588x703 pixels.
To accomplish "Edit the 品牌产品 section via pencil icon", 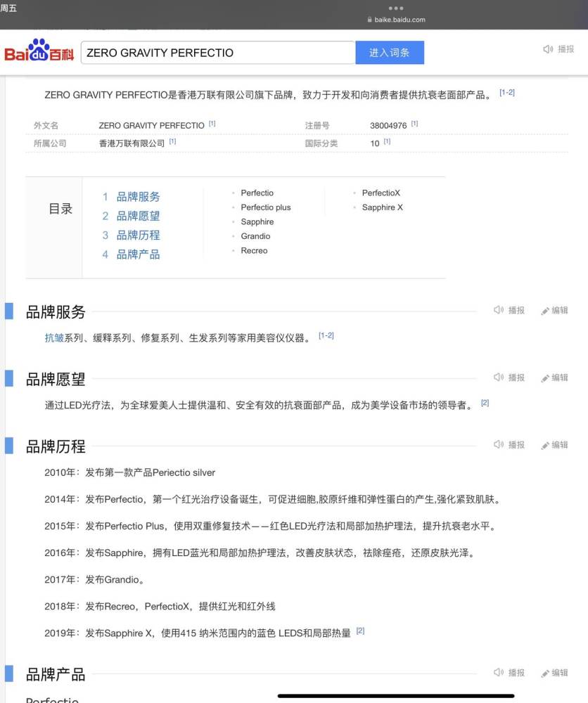I will coord(545,673).
